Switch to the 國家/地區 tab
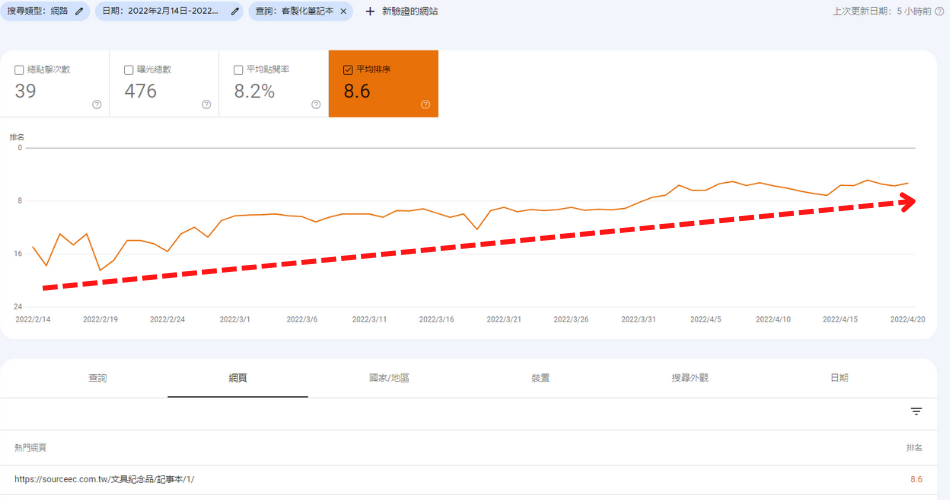The height and width of the screenshot is (500, 950). click(x=389, y=378)
